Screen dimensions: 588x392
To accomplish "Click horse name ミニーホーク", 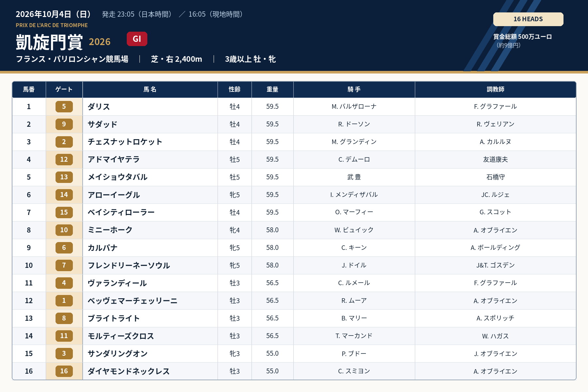I will [x=110, y=230].
